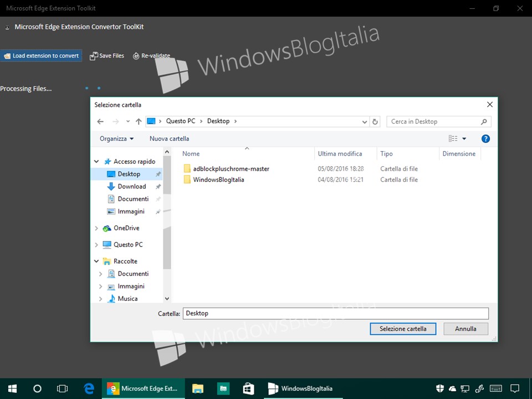The image size is (532, 399).
Task: Confirm with Selezione cartella button
Action: pos(403,329)
